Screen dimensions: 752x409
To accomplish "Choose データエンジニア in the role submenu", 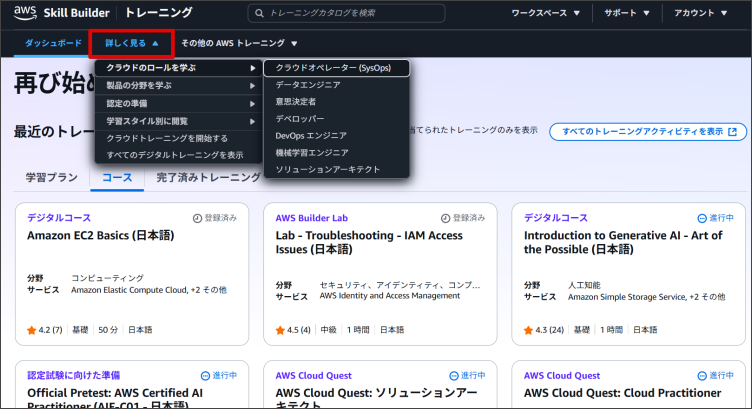I will [x=308, y=85].
